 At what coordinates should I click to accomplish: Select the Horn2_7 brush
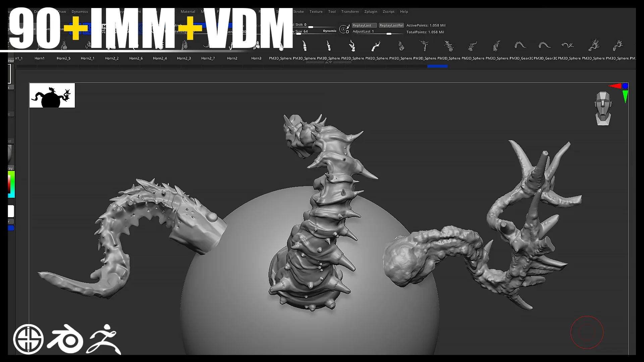208,58
